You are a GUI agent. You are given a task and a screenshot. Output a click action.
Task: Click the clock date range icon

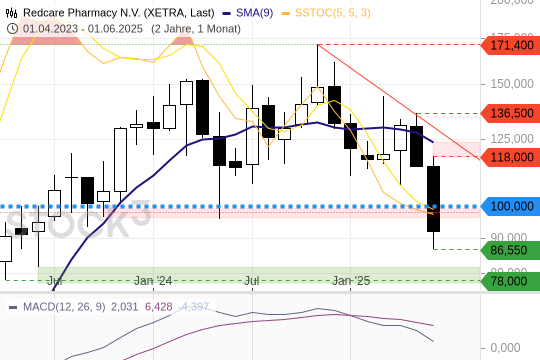point(12,29)
